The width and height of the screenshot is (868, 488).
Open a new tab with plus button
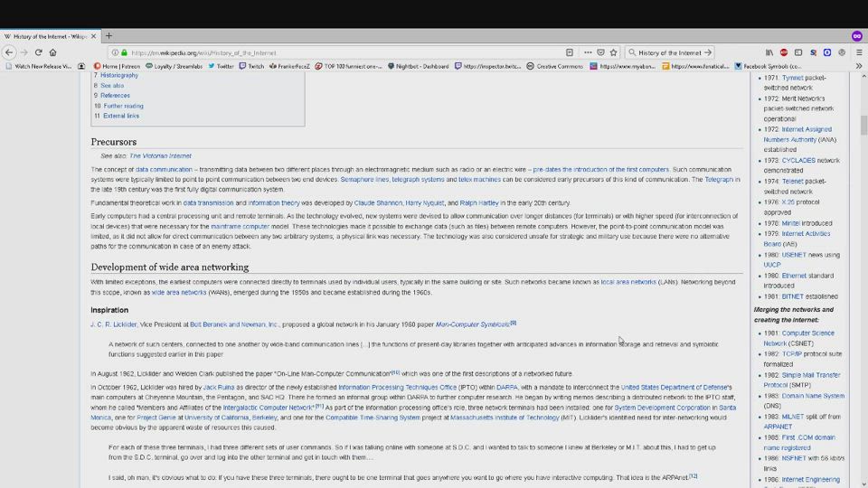pyautogui.click(x=108, y=36)
